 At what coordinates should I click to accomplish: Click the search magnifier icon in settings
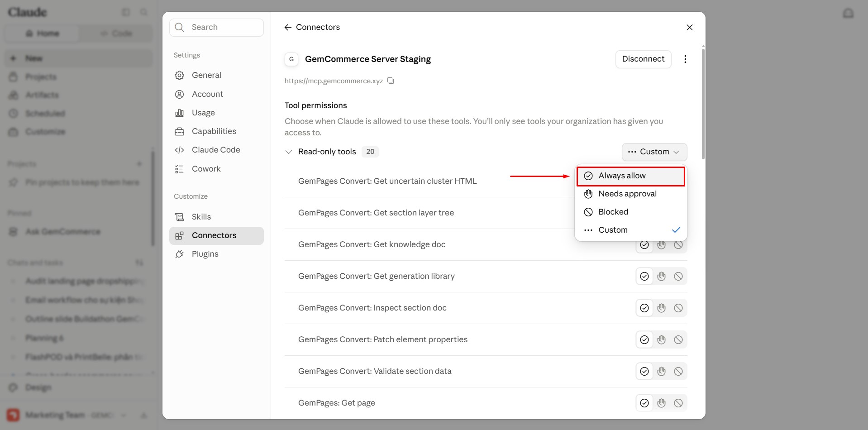pos(180,28)
